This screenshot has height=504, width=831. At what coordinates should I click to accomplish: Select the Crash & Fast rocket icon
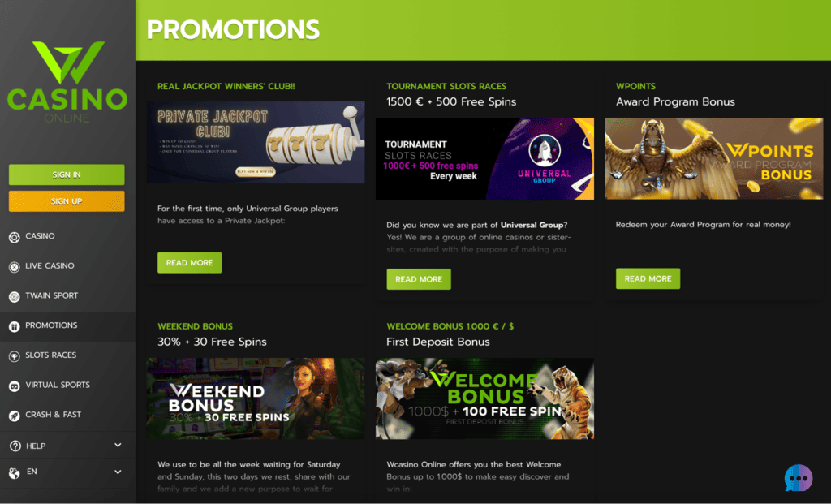click(x=15, y=416)
